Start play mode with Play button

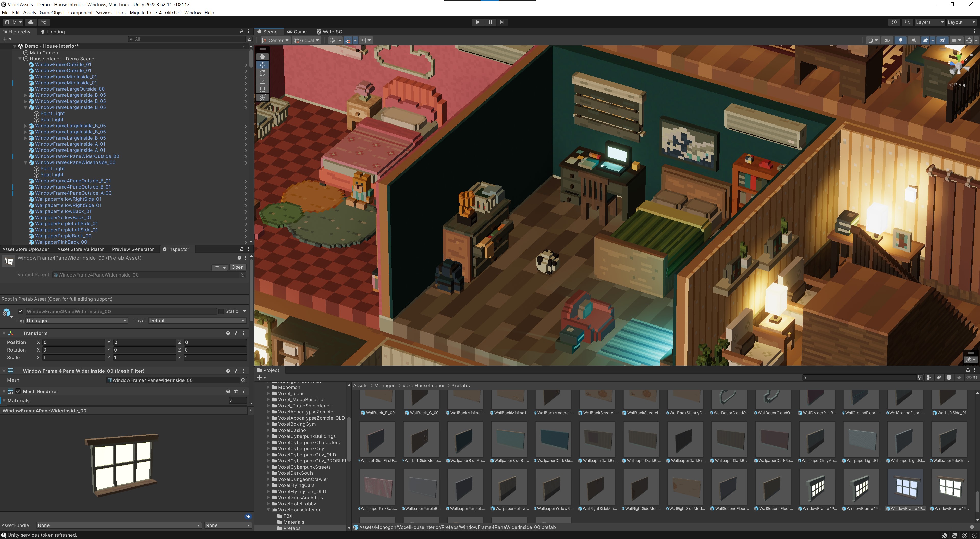point(478,22)
